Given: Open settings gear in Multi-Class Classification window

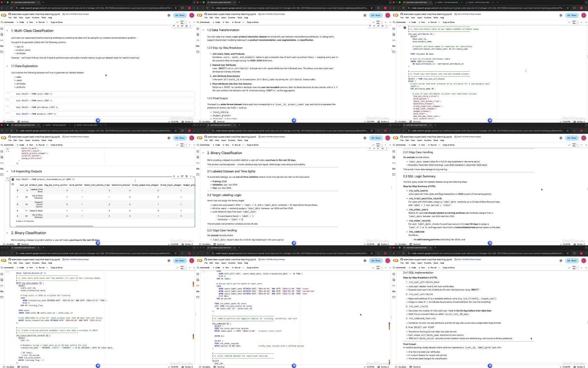Looking at the screenshot, I should coord(169,15).
